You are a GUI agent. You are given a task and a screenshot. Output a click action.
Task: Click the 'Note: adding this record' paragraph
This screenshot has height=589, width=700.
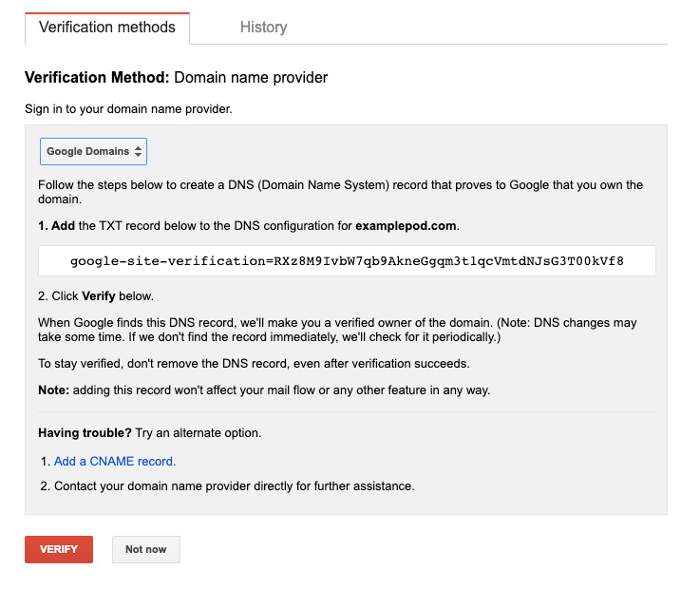pos(264,390)
